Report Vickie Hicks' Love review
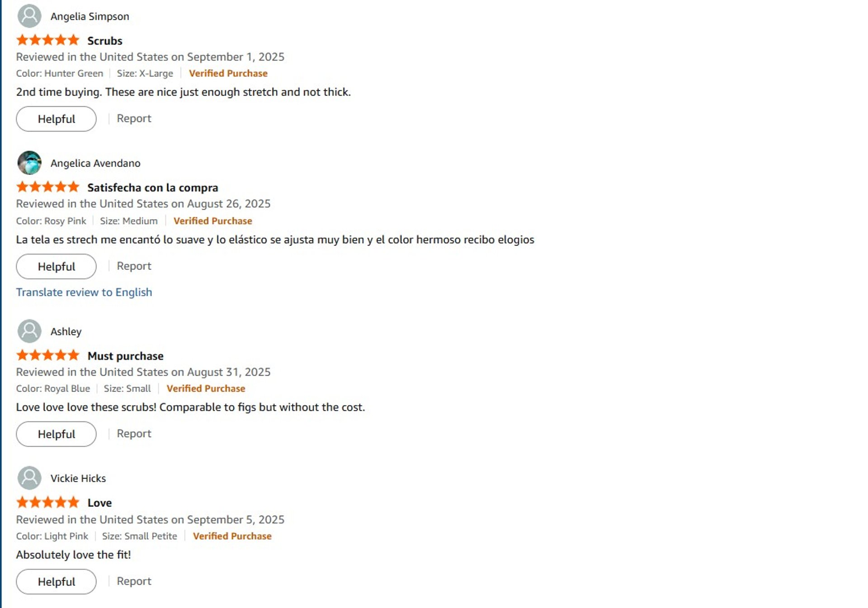The height and width of the screenshot is (608, 868). 134,581
